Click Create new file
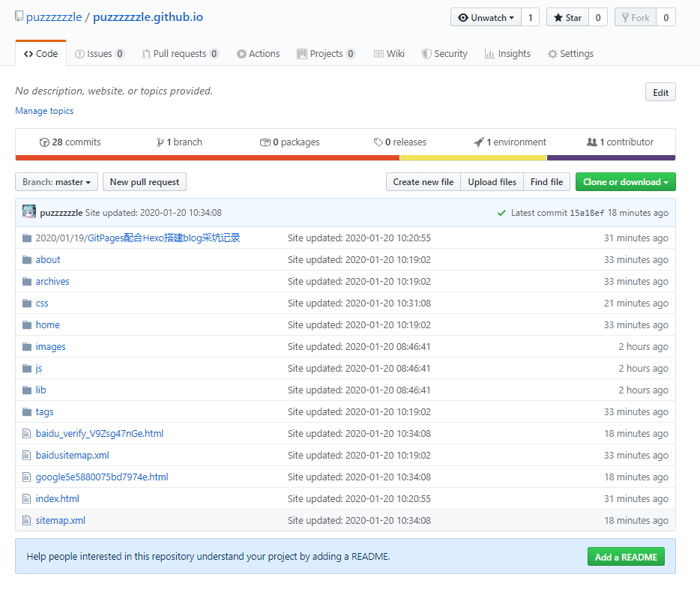The height and width of the screenshot is (589, 700). click(423, 182)
